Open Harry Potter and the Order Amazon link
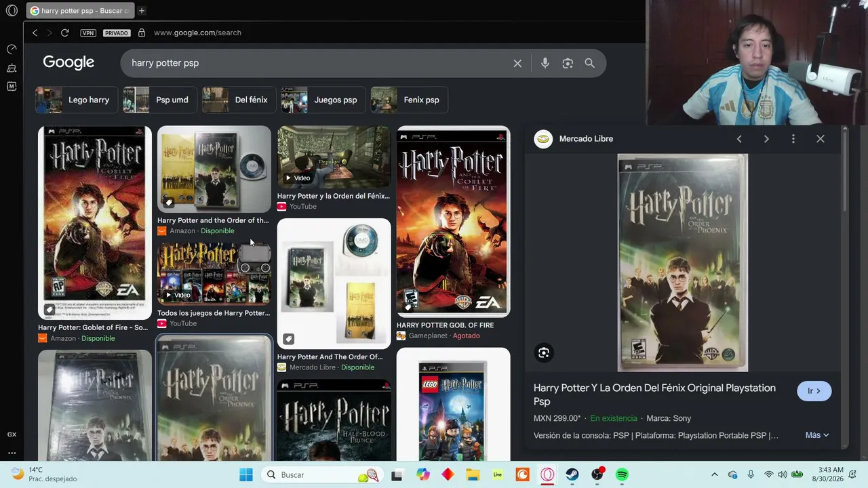This screenshot has width=868, height=488. [x=213, y=220]
